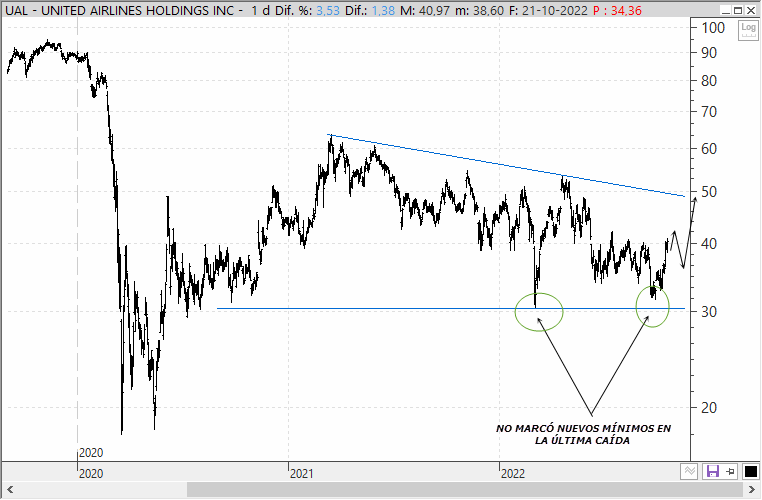Click the '1 d' timeframe label
The height and width of the screenshot is (500, 762).
tap(260, 10)
